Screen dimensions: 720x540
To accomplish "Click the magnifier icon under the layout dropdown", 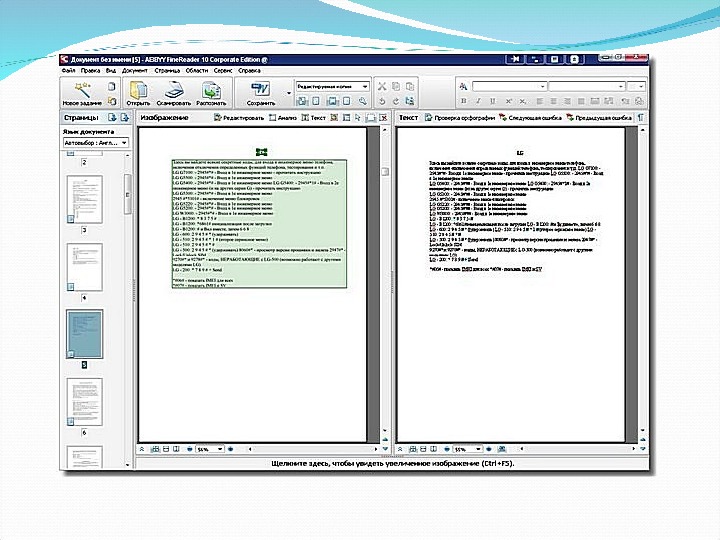I will [363, 101].
